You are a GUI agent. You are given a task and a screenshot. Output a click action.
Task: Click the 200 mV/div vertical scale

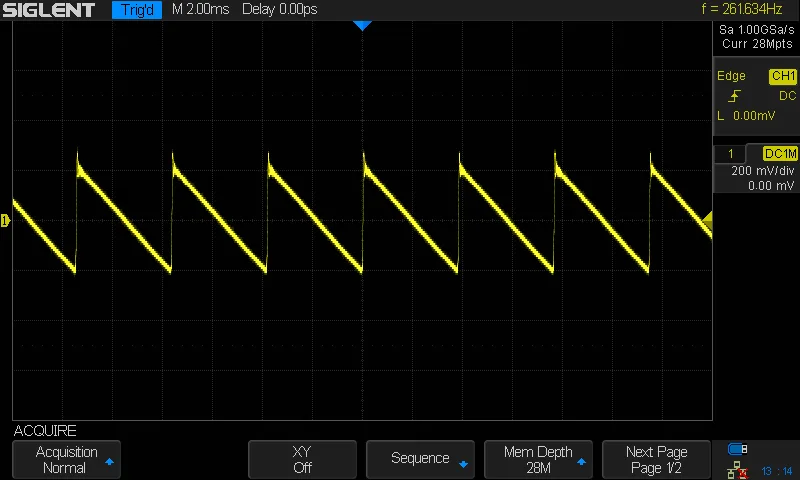pyautogui.click(x=762, y=170)
